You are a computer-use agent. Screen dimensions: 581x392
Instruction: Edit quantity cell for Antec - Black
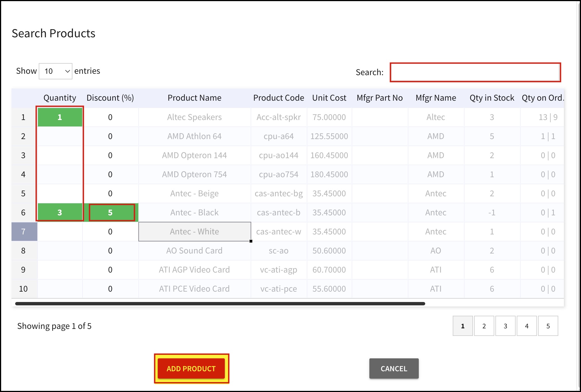(x=60, y=213)
